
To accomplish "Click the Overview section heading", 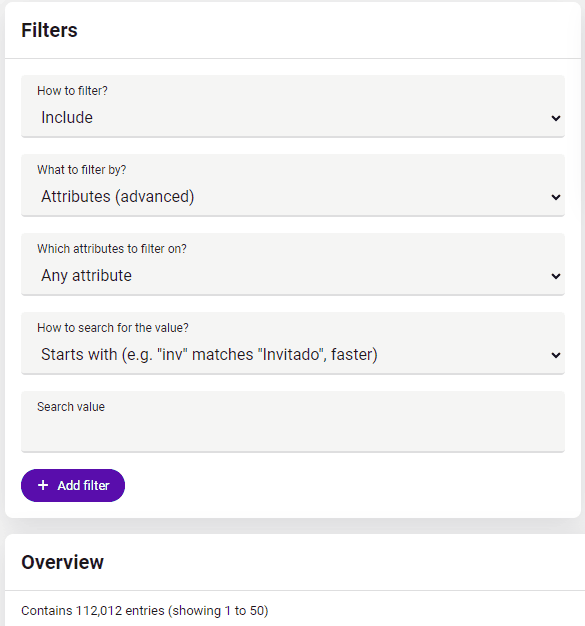I will [63, 562].
